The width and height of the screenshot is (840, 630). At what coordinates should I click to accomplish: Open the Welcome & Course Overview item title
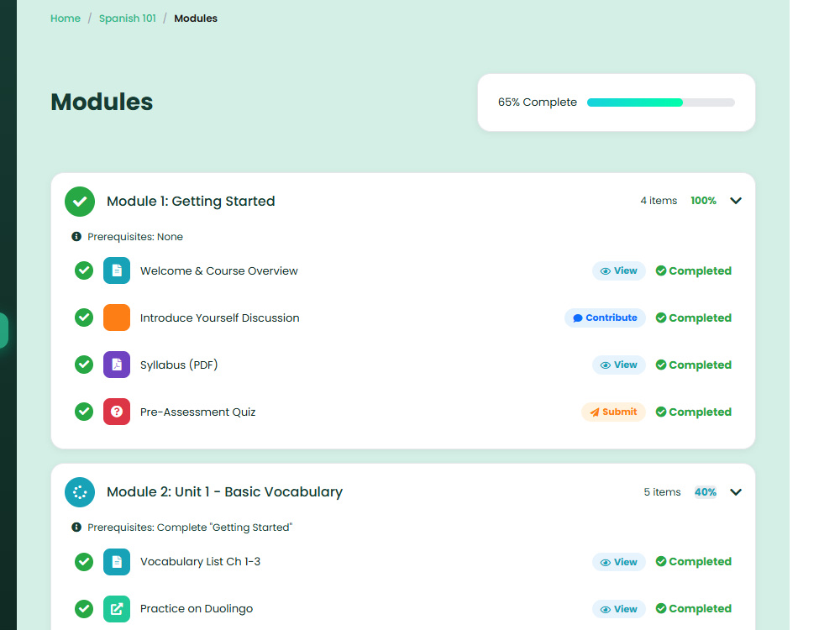[218, 271]
